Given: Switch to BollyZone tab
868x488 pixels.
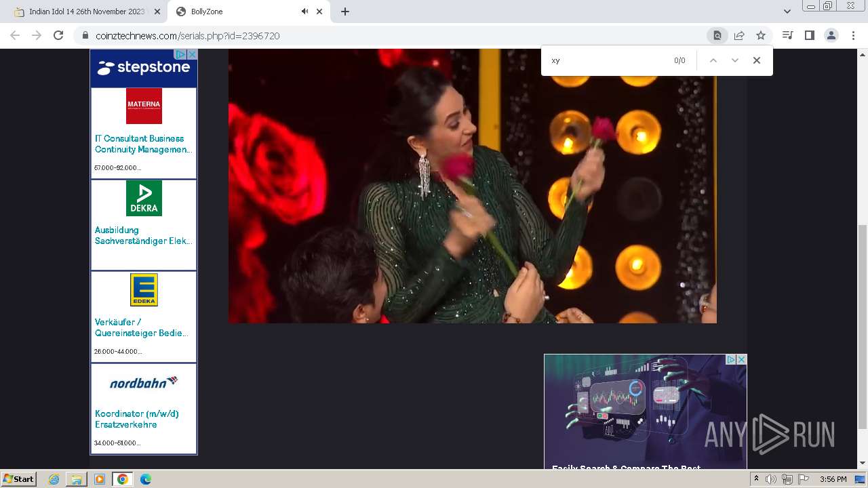Looking at the screenshot, I should click(x=249, y=12).
